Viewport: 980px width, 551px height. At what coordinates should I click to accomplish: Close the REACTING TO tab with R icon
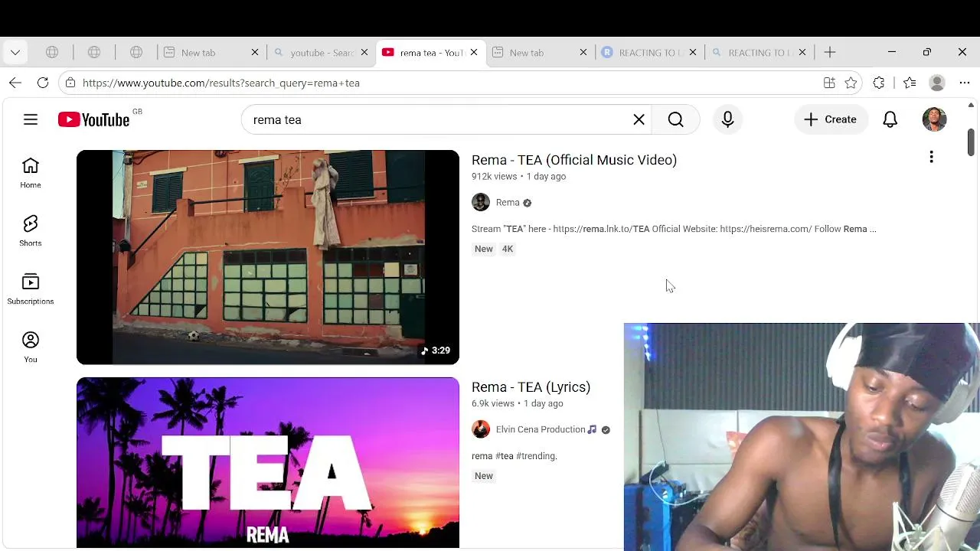tap(693, 52)
